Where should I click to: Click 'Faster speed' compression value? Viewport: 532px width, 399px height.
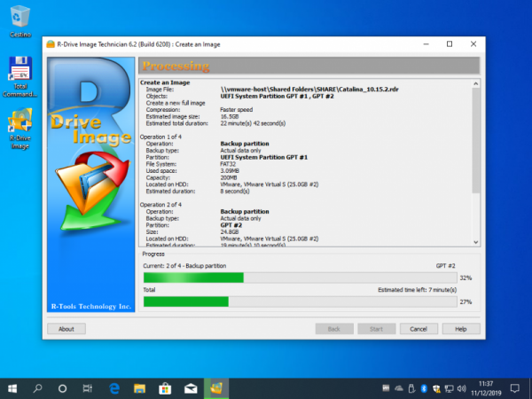point(237,110)
